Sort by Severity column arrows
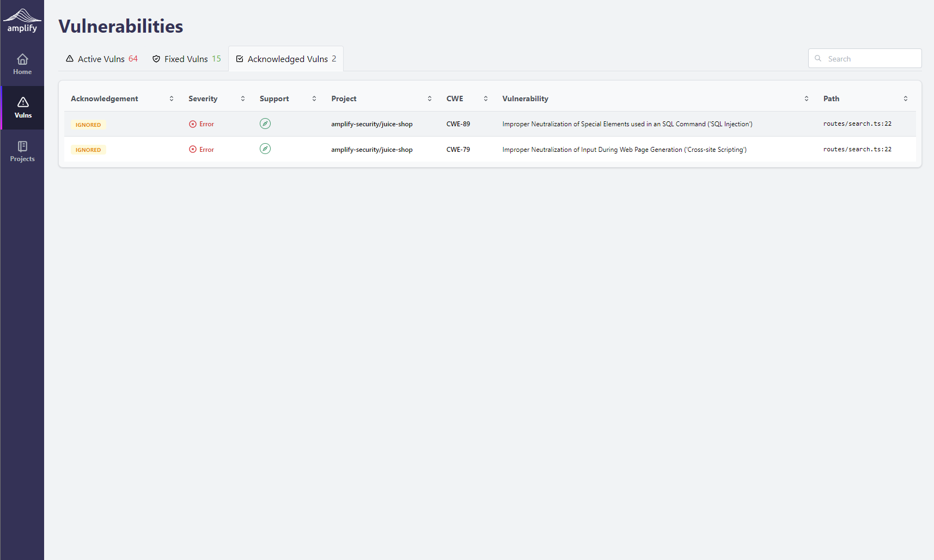Viewport: 934px width, 560px height. [243, 99]
